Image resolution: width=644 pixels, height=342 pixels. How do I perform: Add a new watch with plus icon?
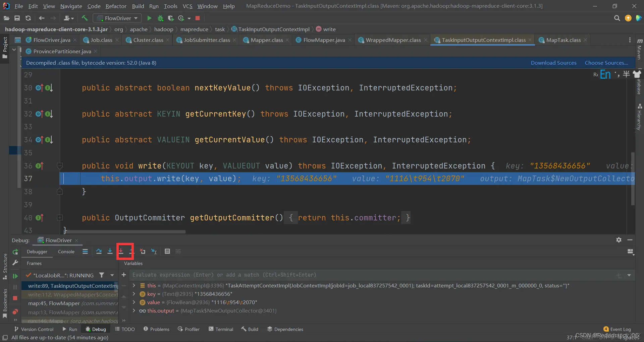pos(124,275)
